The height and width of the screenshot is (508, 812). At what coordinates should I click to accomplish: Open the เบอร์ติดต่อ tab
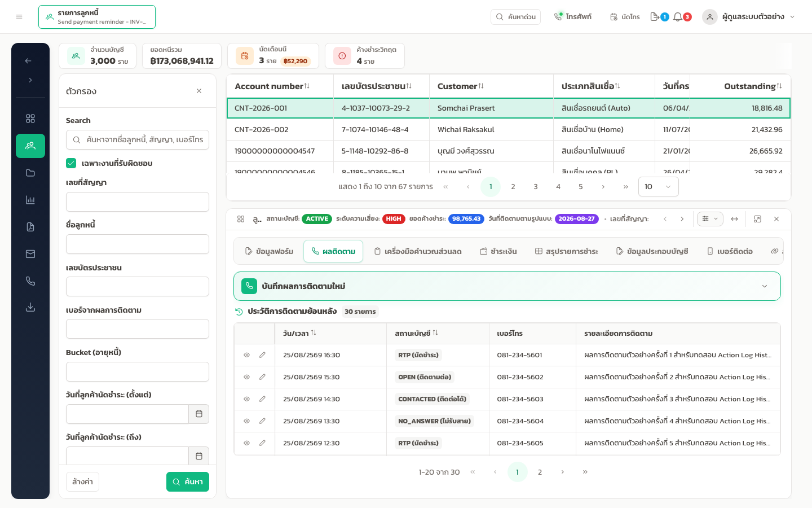pyautogui.click(x=730, y=251)
